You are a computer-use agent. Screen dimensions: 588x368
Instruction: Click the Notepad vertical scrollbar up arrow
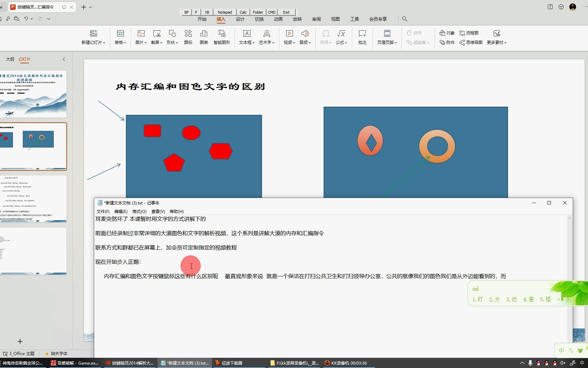[x=570, y=218]
